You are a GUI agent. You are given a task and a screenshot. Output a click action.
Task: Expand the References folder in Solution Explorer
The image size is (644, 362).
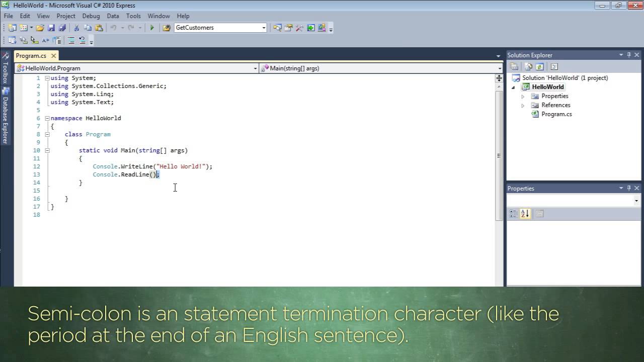[x=523, y=106]
